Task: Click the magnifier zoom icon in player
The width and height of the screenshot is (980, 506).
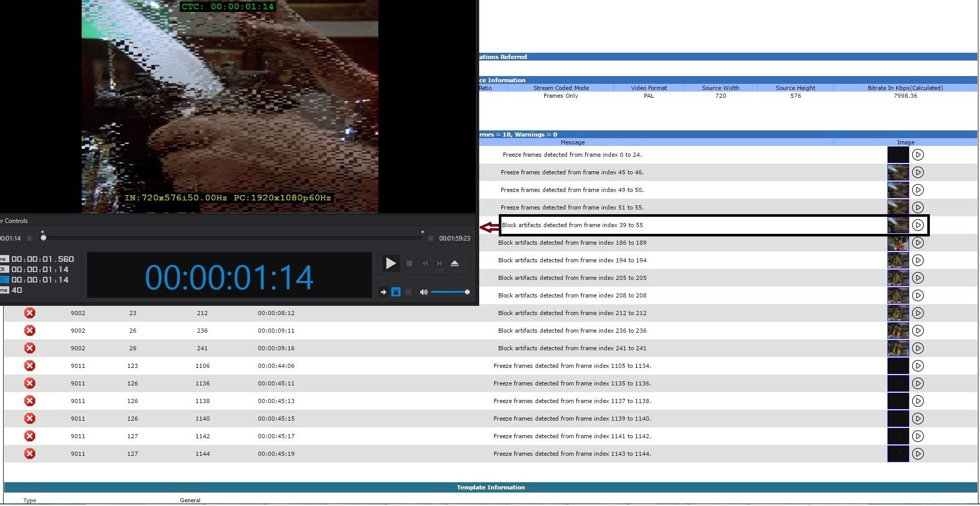Action: pos(408,292)
